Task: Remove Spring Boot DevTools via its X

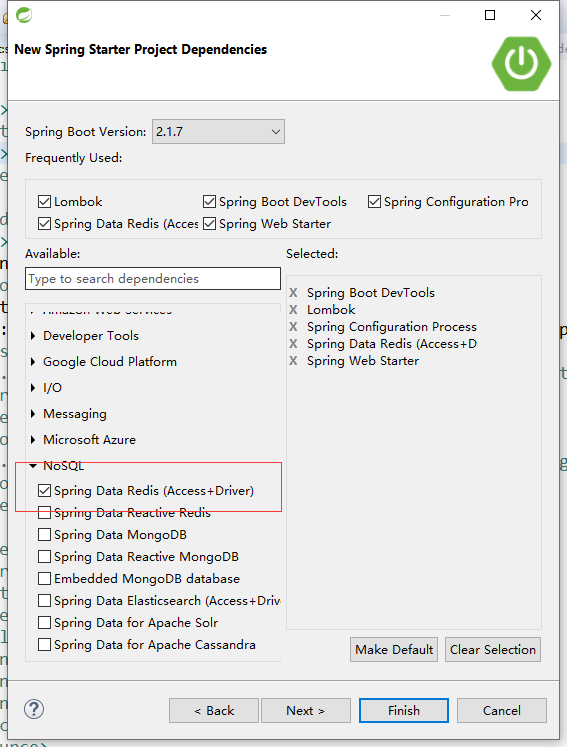Action: pos(293,293)
